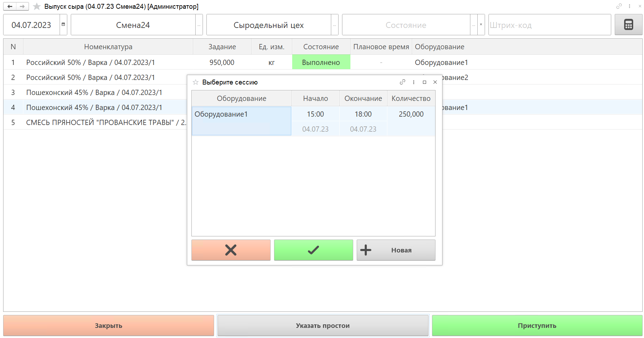Star the 'Выберите сессию' dialog
Screen dimensions: 644x338
[196, 82]
